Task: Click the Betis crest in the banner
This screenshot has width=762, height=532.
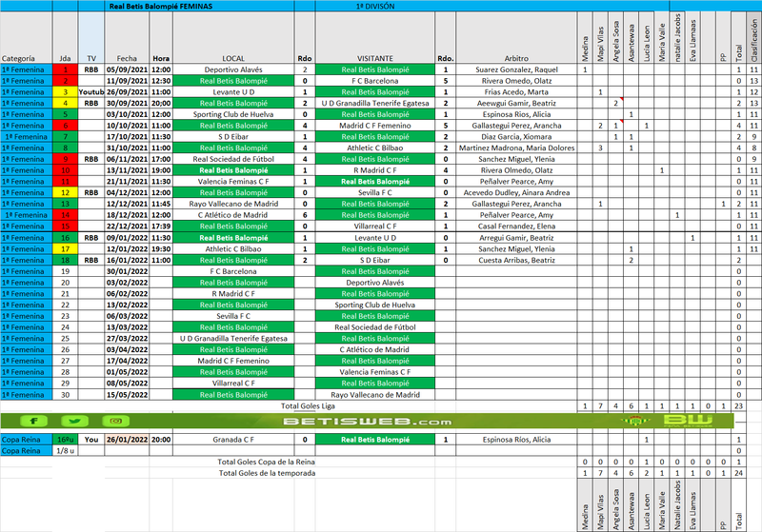Action: [x=634, y=421]
